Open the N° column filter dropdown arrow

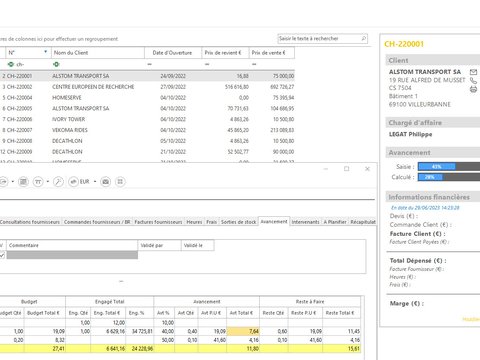[x=46, y=52]
